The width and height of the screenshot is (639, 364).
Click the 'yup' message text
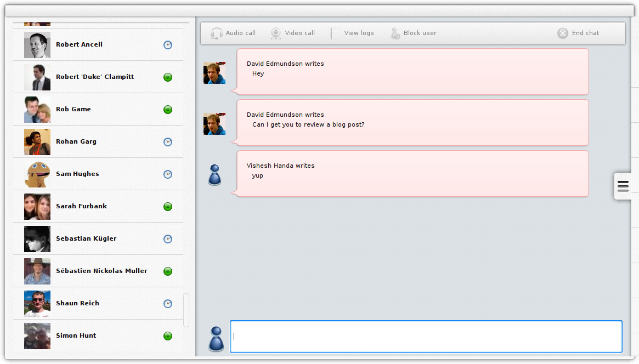[258, 176]
